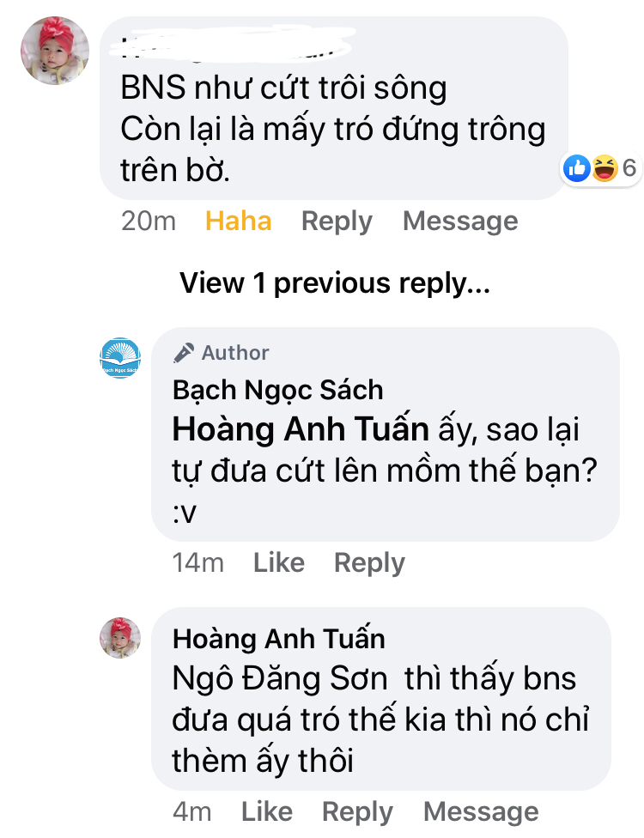Viewport: 644px width, 838px height.
Task: Open the reaction count showing 6
Action: click(x=629, y=169)
